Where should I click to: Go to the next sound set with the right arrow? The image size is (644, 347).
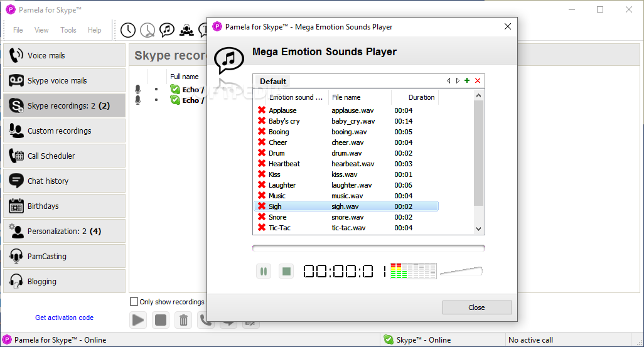tap(458, 80)
